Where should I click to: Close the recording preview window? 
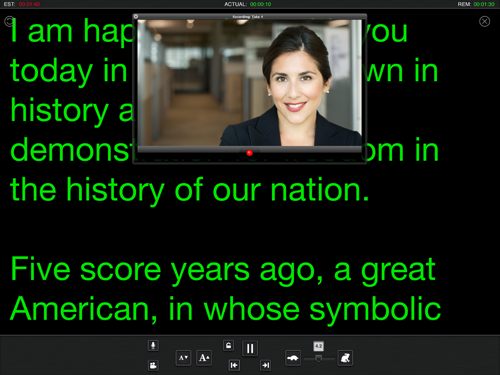pyautogui.click(x=136, y=16)
